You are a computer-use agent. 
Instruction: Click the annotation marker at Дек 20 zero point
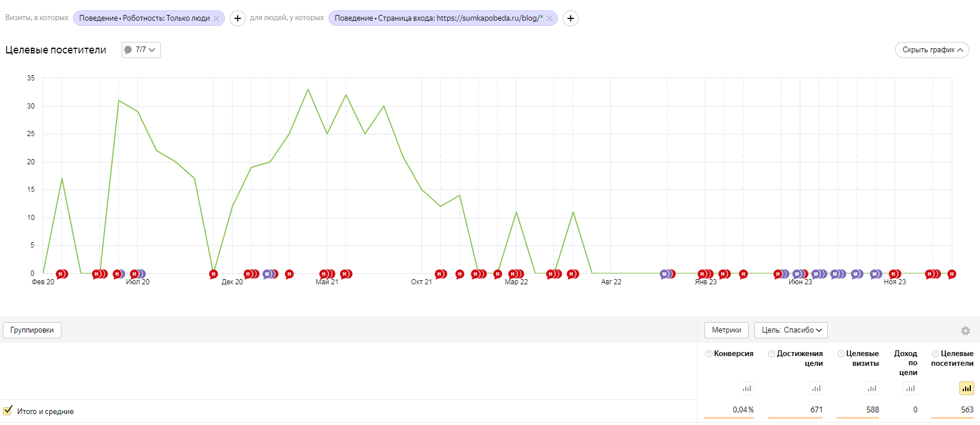click(214, 274)
